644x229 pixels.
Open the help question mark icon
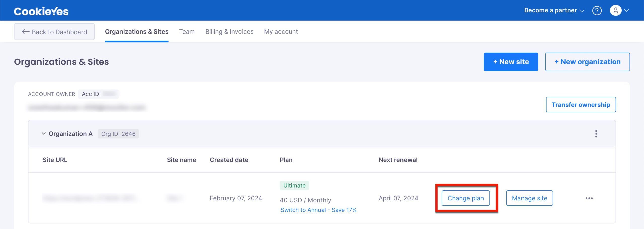click(x=597, y=11)
